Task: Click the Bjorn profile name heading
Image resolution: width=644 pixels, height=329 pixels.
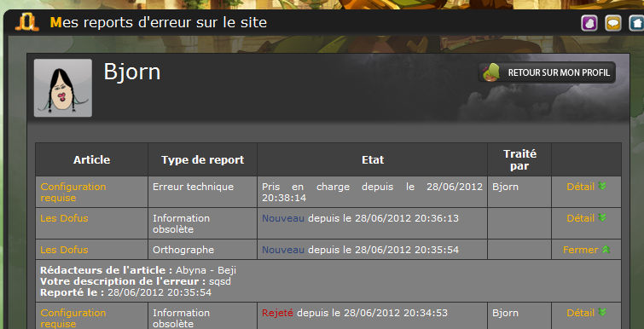Action: click(x=132, y=72)
